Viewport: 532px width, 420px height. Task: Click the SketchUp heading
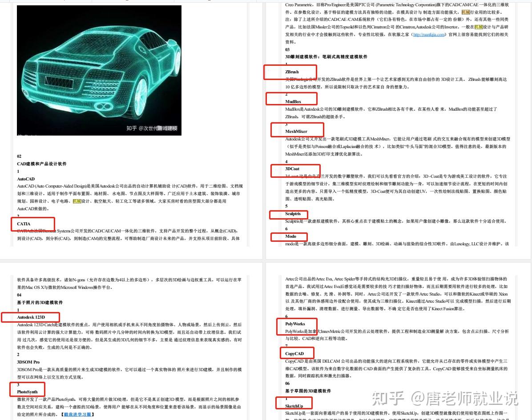click(x=294, y=406)
